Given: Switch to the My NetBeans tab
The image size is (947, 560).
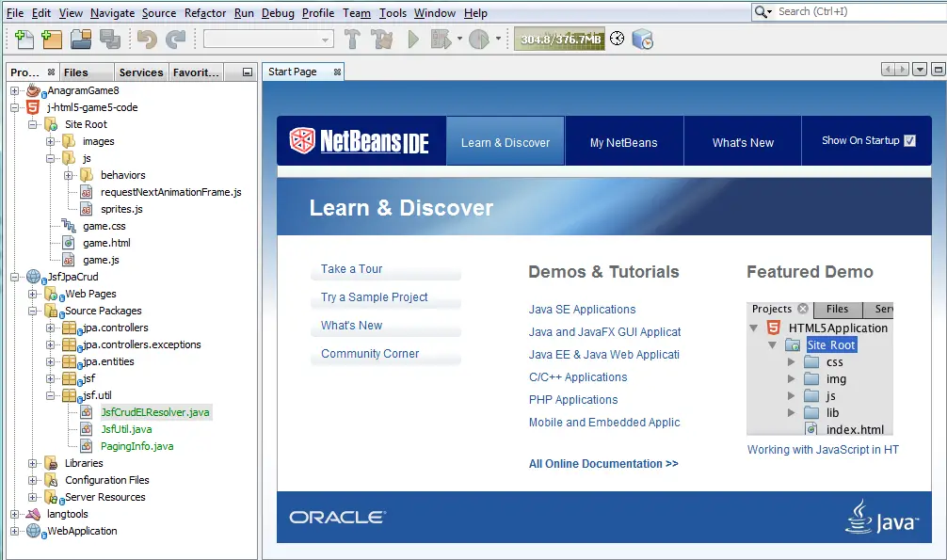Looking at the screenshot, I should click(623, 142).
